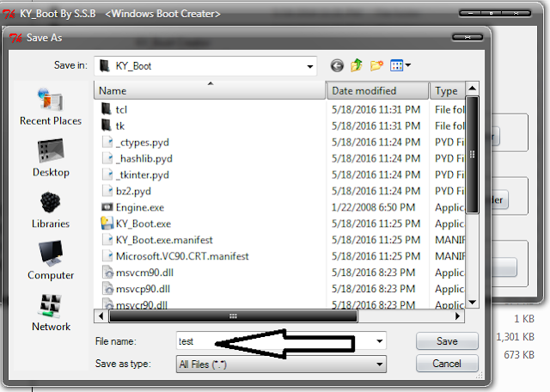Open the View Menu icon
The image size is (550, 392).
coord(397,65)
